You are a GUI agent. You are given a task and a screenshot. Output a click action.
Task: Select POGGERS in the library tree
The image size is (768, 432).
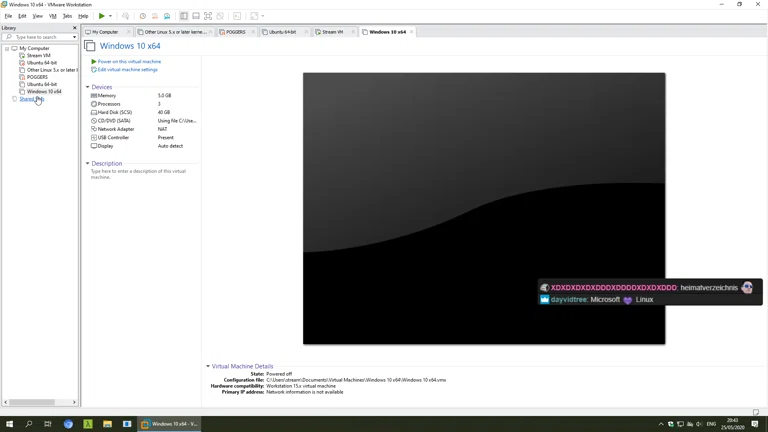point(37,77)
